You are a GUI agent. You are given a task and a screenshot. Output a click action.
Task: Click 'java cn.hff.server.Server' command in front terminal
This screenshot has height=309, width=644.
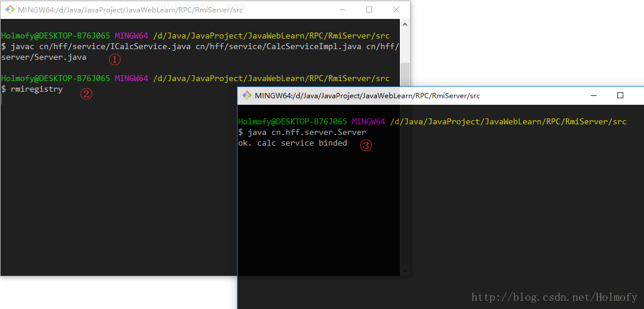point(302,133)
